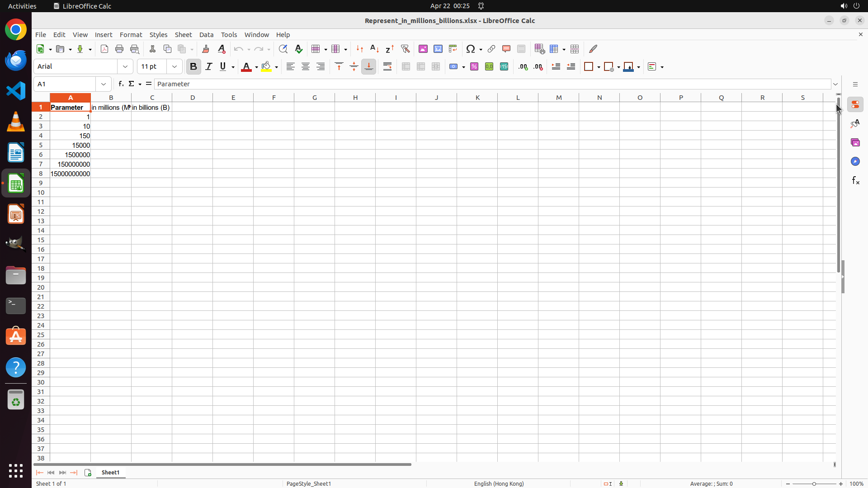Select the Sheet1 tab
Screen dimensions: 868x488
point(110,473)
